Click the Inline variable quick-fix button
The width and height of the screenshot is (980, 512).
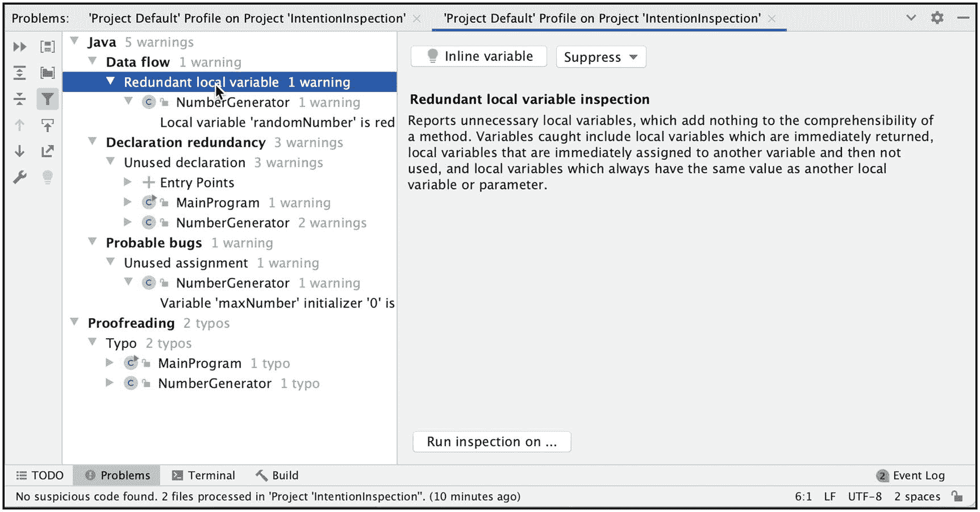click(x=479, y=56)
